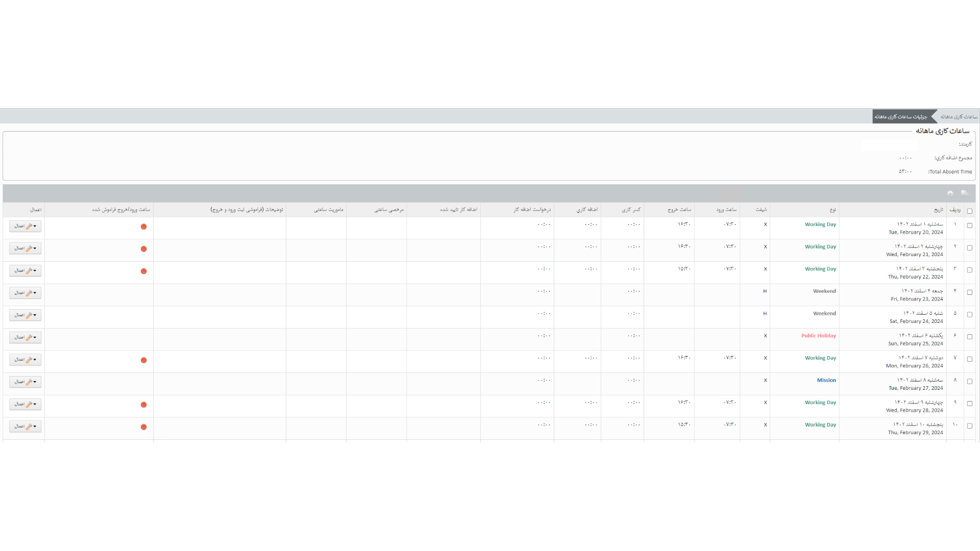Click the Public Holiday type label
The width and height of the screenshot is (980, 551).
coord(818,336)
